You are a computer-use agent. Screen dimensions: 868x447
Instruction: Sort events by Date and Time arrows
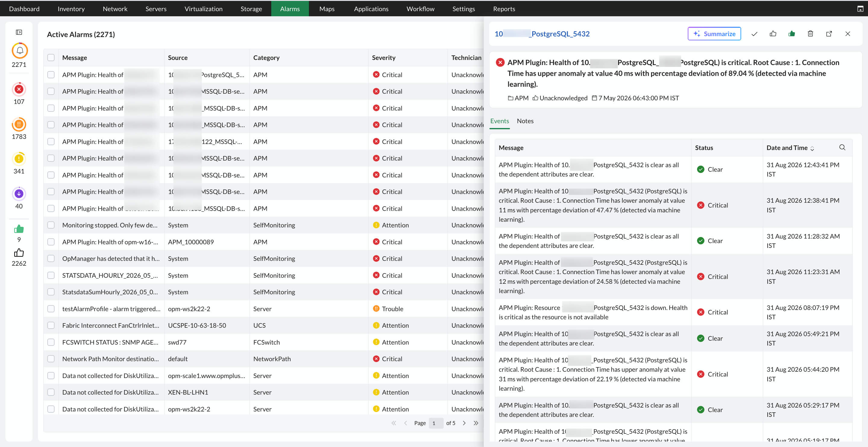(812, 148)
